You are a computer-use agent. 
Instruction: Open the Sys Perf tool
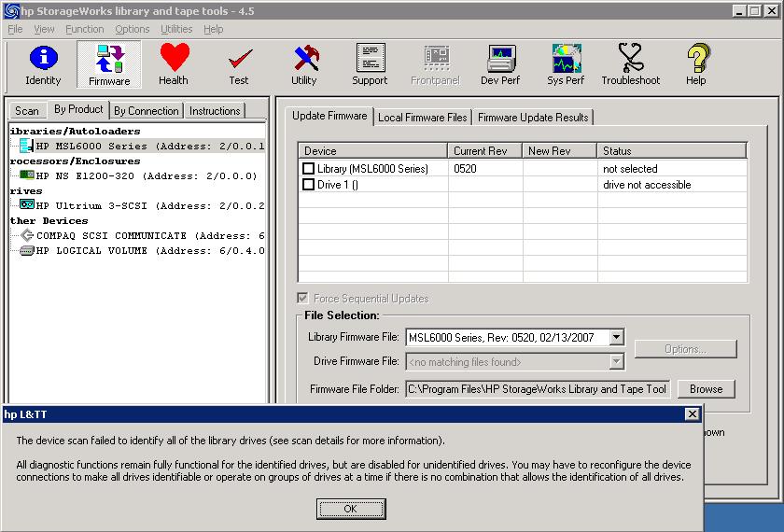(x=566, y=64)
